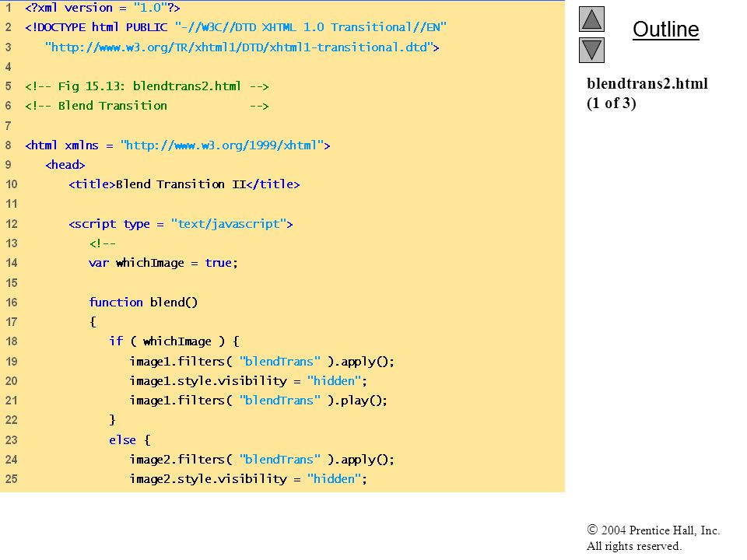Click the up arrow navigation button
The image size is (747, 560).
point(591,19)
